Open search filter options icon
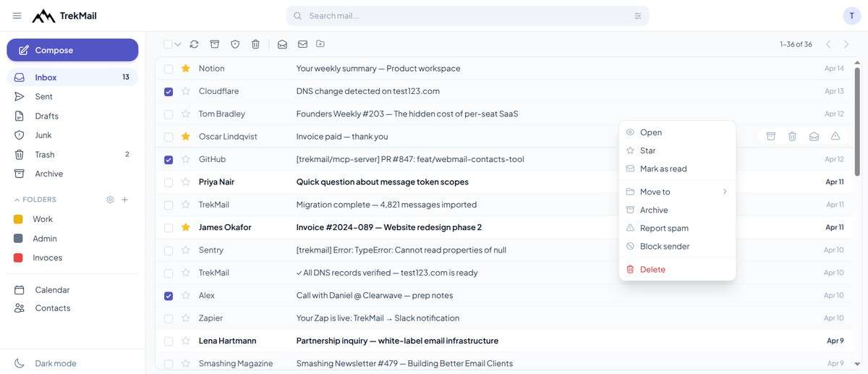 (637, 16)
